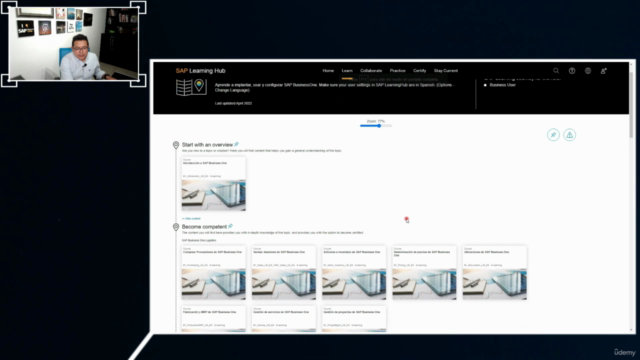Open the Ventas: deudores de SAP Business One card
Image resolution: width=640 pixels, height=360 pixels.
pos(284,273)
